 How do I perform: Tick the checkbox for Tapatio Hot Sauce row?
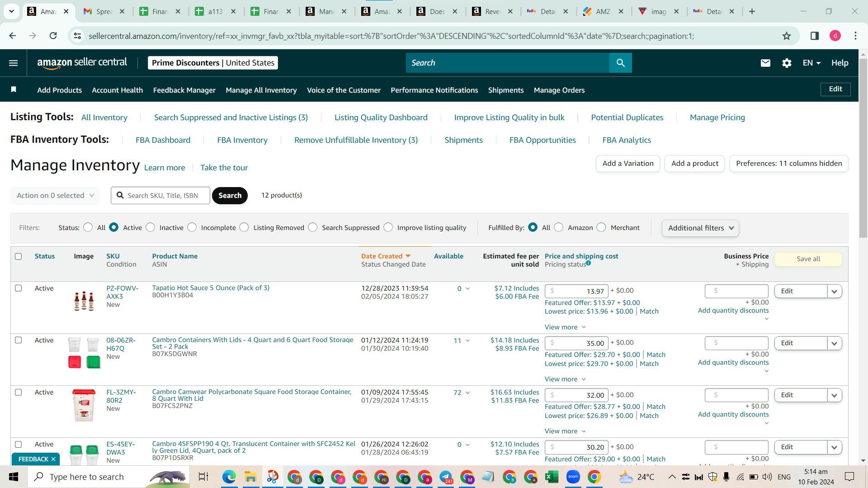pyautogui.click(x=19, y=288)
